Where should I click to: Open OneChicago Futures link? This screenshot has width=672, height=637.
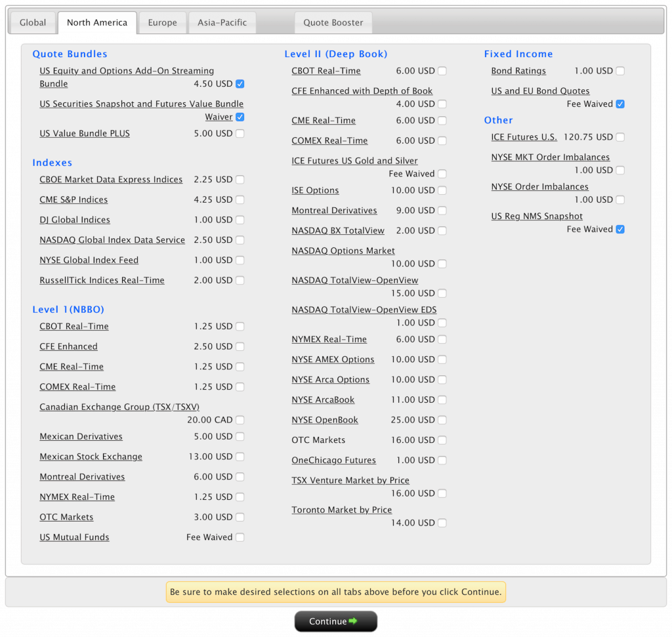click(334, 460)
